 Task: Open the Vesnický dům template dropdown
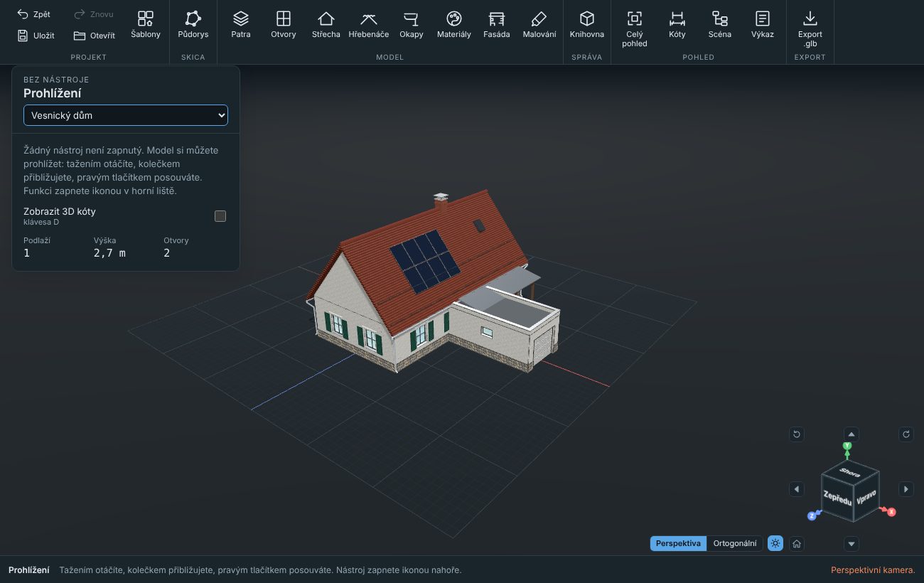pyautogui.click(x=126, y=115)
